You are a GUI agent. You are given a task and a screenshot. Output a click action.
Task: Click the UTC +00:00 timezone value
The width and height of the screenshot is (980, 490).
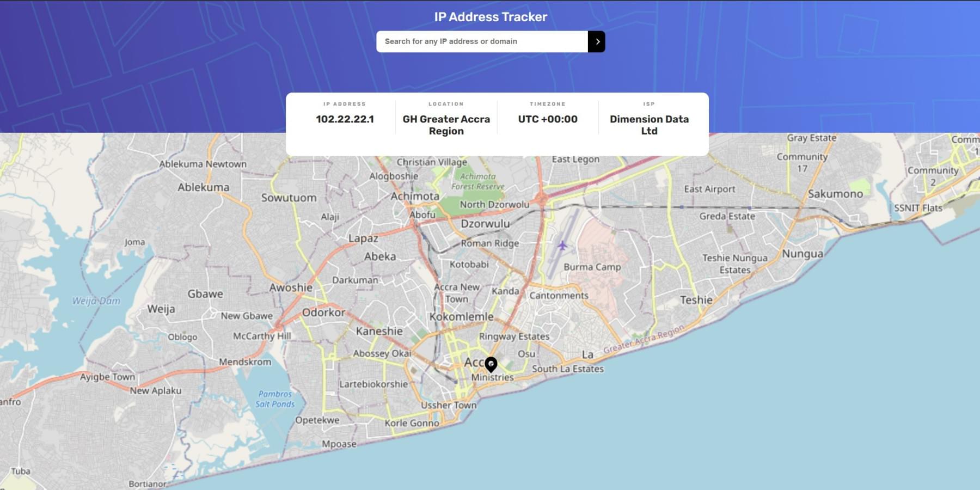point(547,119)
